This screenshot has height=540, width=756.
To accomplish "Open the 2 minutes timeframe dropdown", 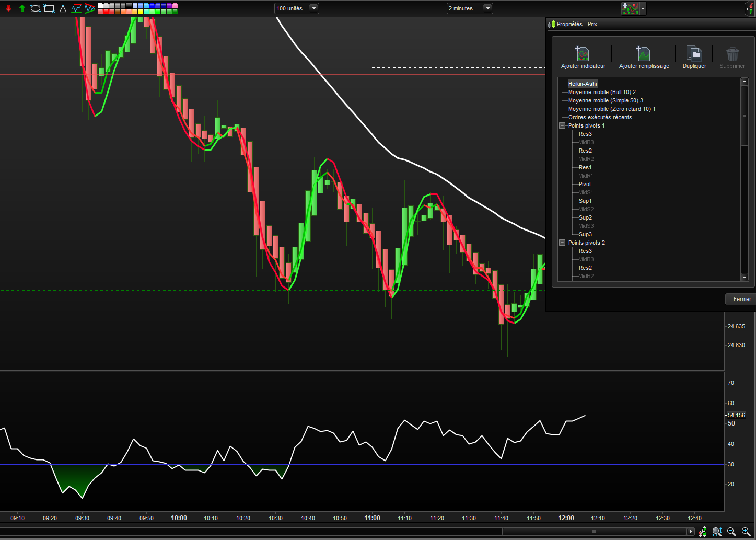I will click(487, 8).
